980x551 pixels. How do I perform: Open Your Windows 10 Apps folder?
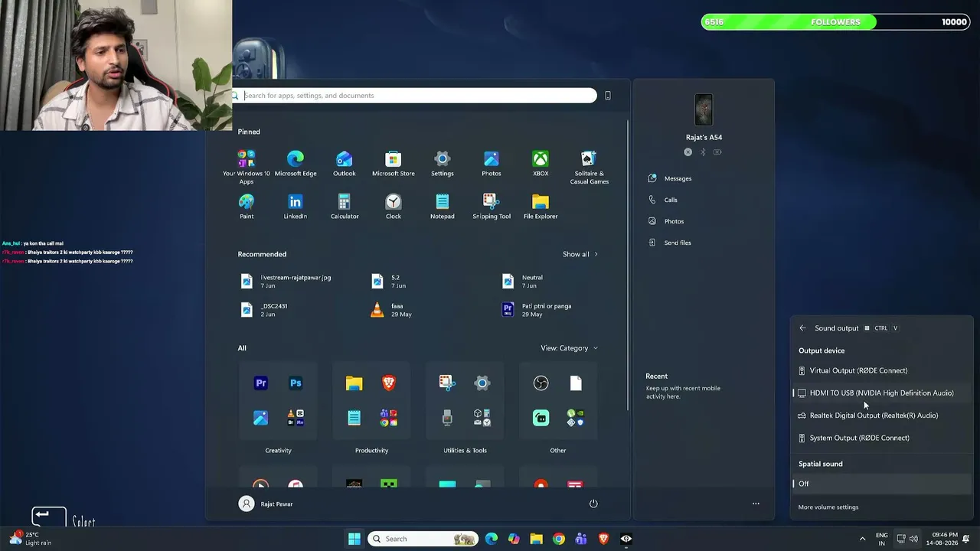247,168
